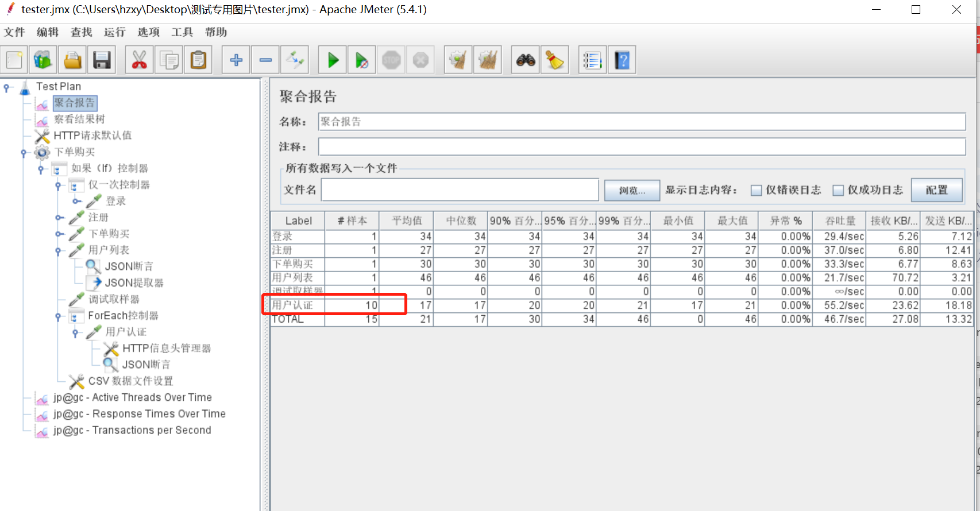Click the 文件名 input field

coord(460,190)
